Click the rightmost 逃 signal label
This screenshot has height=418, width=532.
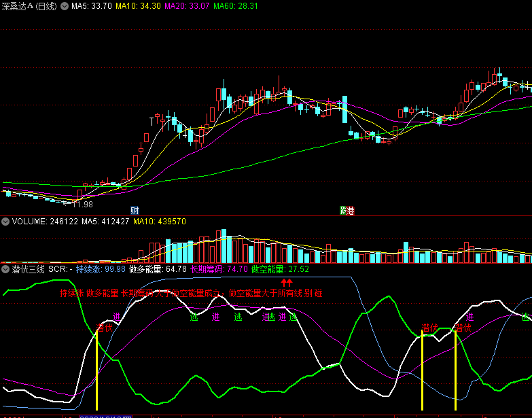tap(526, 317)
